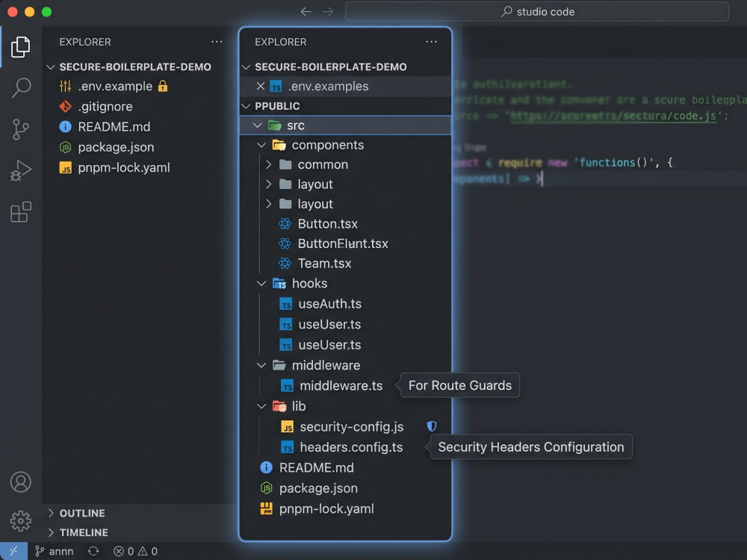The image size is (747, 560).
Task: Open package.json in the highlighted explorer
Action: click(318, 488)
